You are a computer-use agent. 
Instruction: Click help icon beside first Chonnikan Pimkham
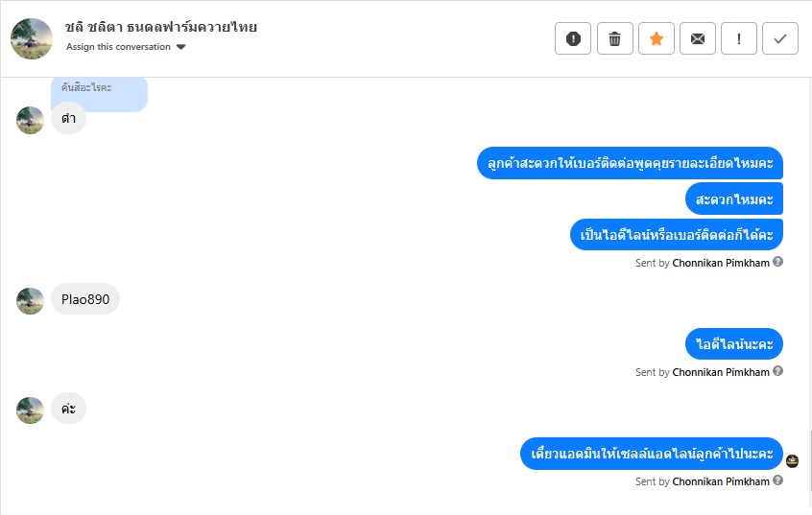[777, 262]
